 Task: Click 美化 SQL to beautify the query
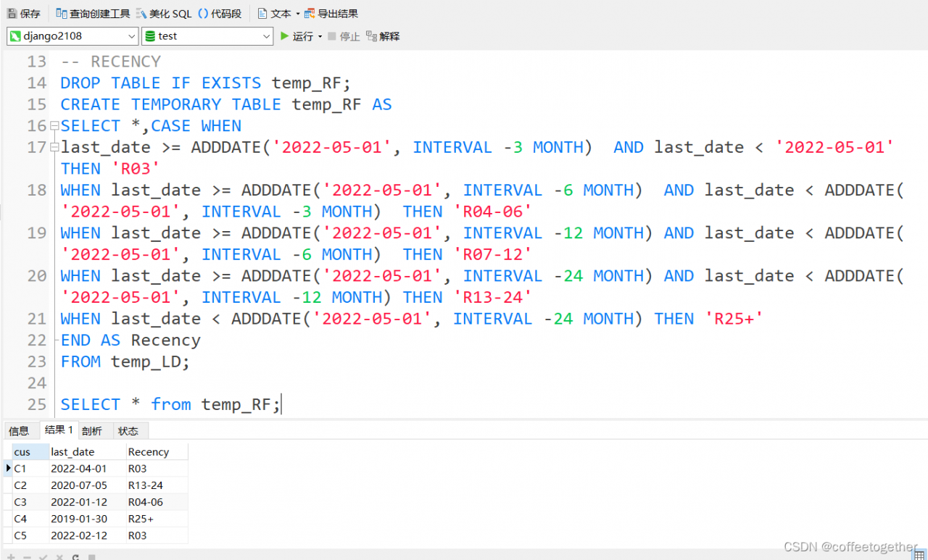click(164, 14)
